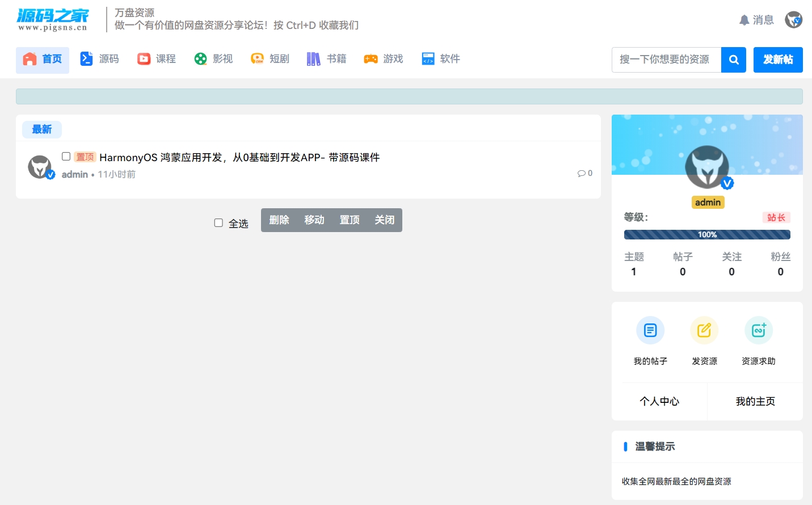
Task: Click the 发资源 pencil icon
Action: click(x=704, y=330)
